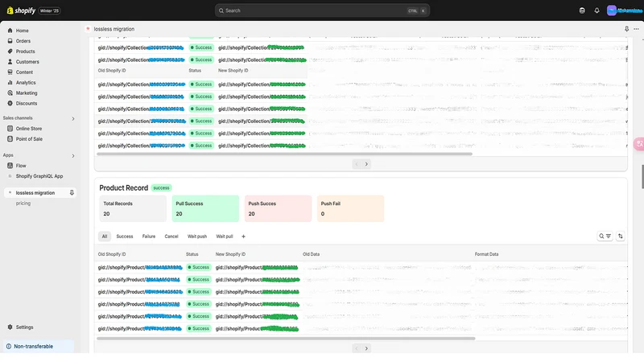
Task: Add a new view with plus icon
Action: [243, 237]
